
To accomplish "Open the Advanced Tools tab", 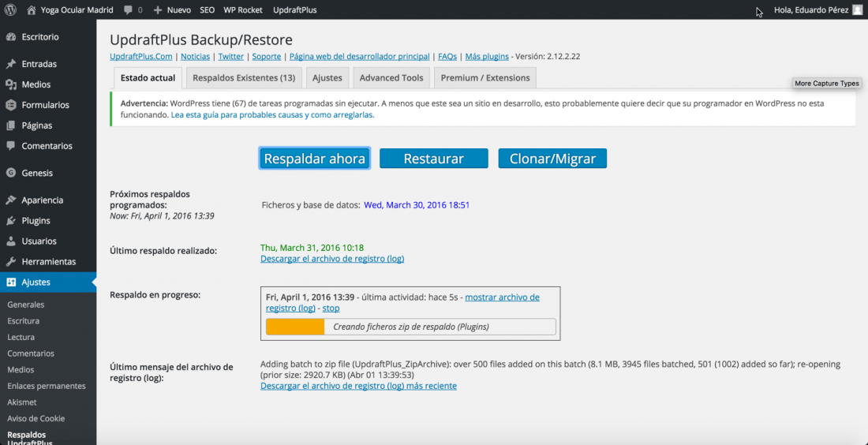I will coord(391,78).
